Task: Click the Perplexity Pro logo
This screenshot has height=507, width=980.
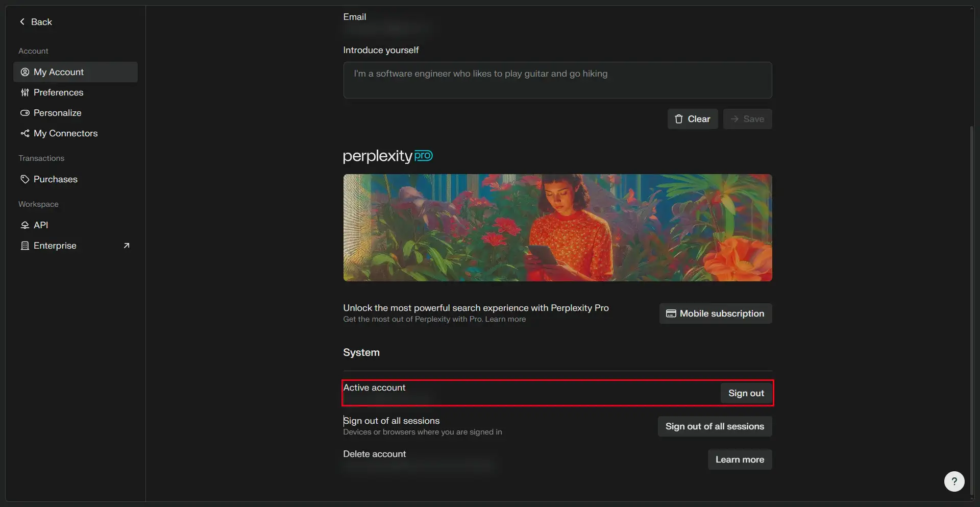Action: coord(388,156)
